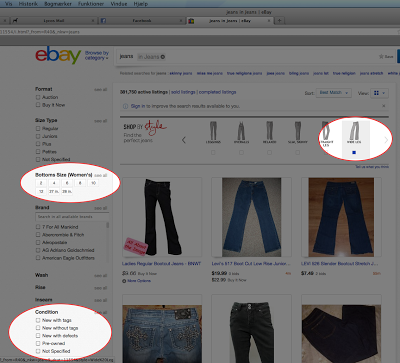The image size is (400, 363).
Task: Go to next styles with right arrow
Action: coord(386,140)
